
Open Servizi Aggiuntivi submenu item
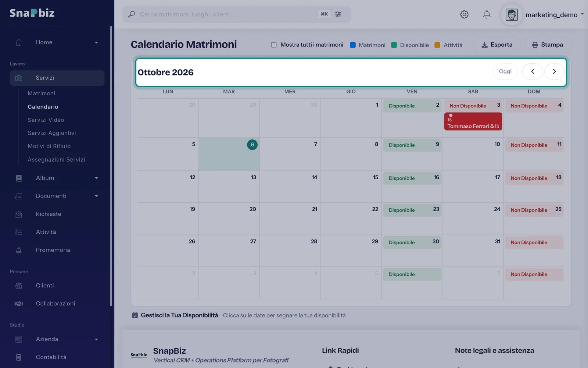click(52, 133)
